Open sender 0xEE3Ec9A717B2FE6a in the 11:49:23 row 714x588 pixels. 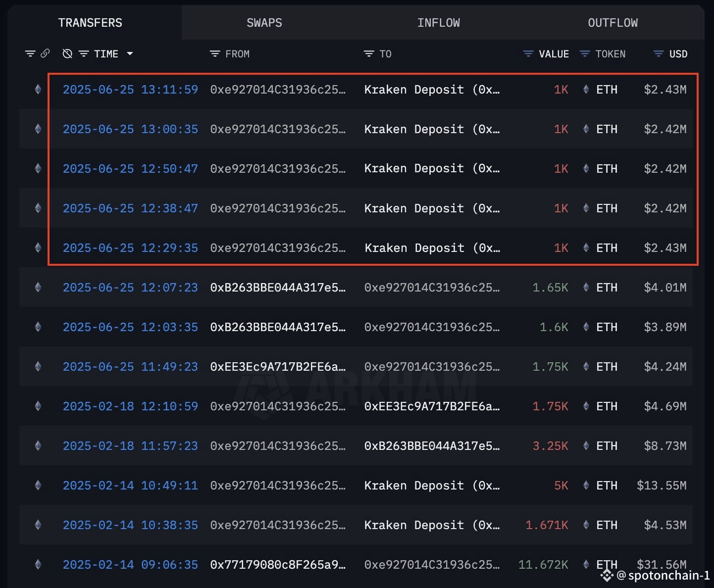point(278,367)
